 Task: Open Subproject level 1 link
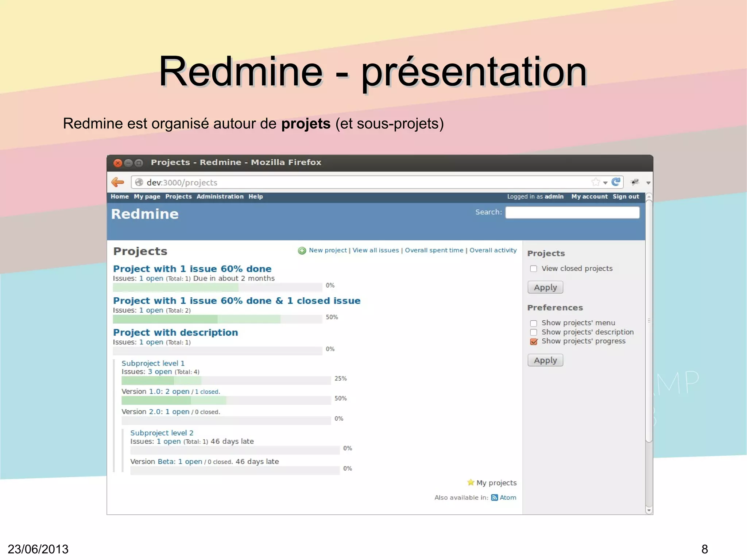[153, 363]
